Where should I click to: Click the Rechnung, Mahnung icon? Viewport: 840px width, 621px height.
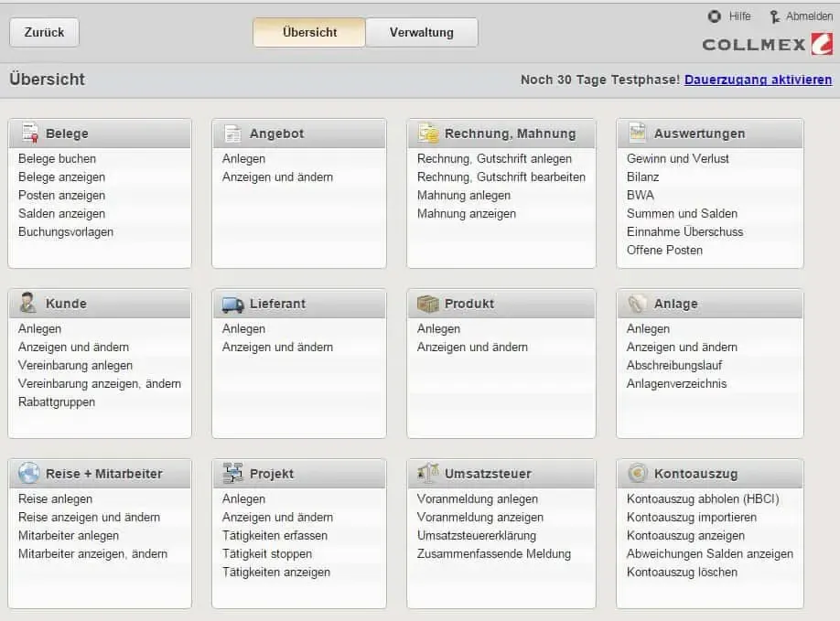(x=428, y=133)
